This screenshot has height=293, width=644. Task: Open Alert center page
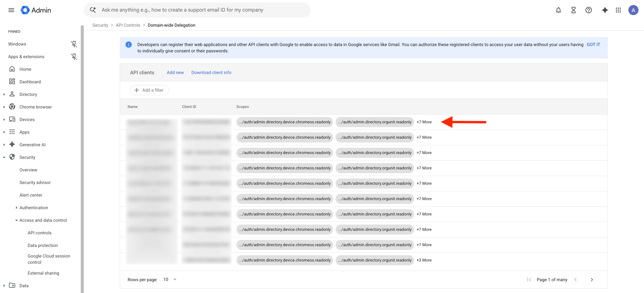31,195
